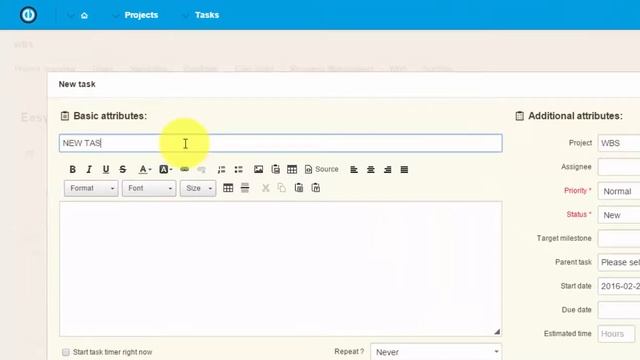Toggle underline formatting in the editor
Image resolution: width=640 pixels, height=360 pixels.
[106, 169]
